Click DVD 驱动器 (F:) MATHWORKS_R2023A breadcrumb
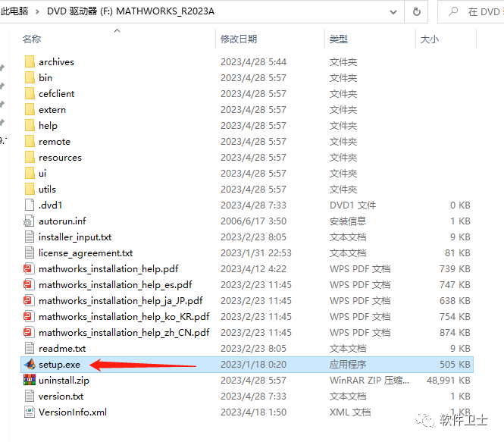This screenshot has height=442, width=504. click(x=131, y=11)
